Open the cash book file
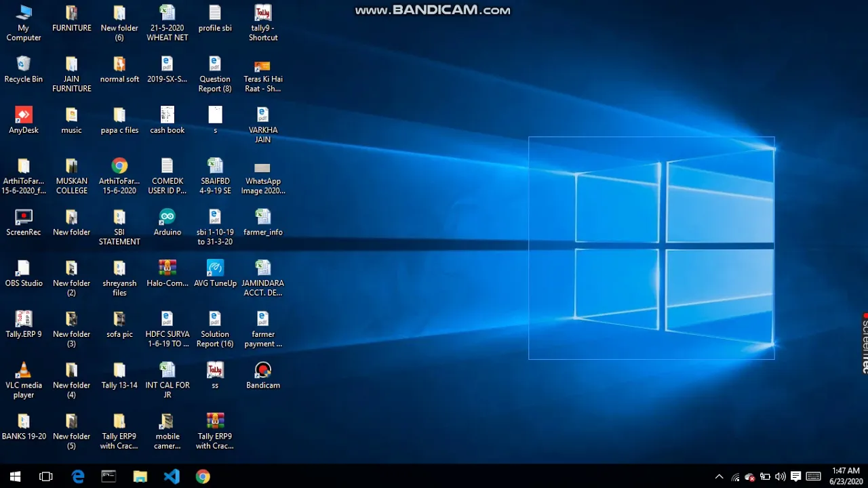868x488 pixels. 167,120
